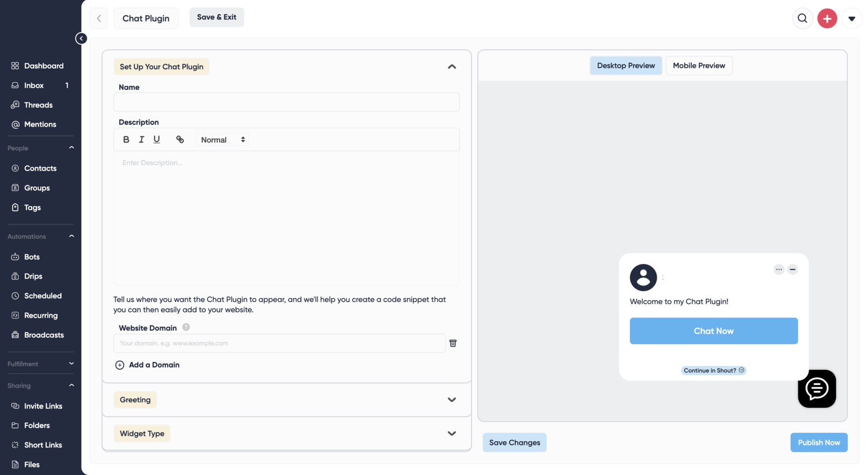Open the top-right caret dropdown menu

tap(852, 19)
